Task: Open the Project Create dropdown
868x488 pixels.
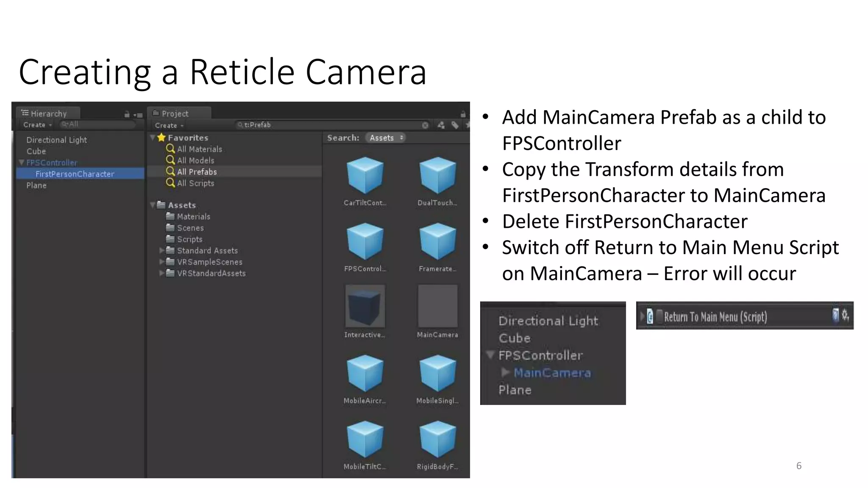Action: [x=169, y=125]
